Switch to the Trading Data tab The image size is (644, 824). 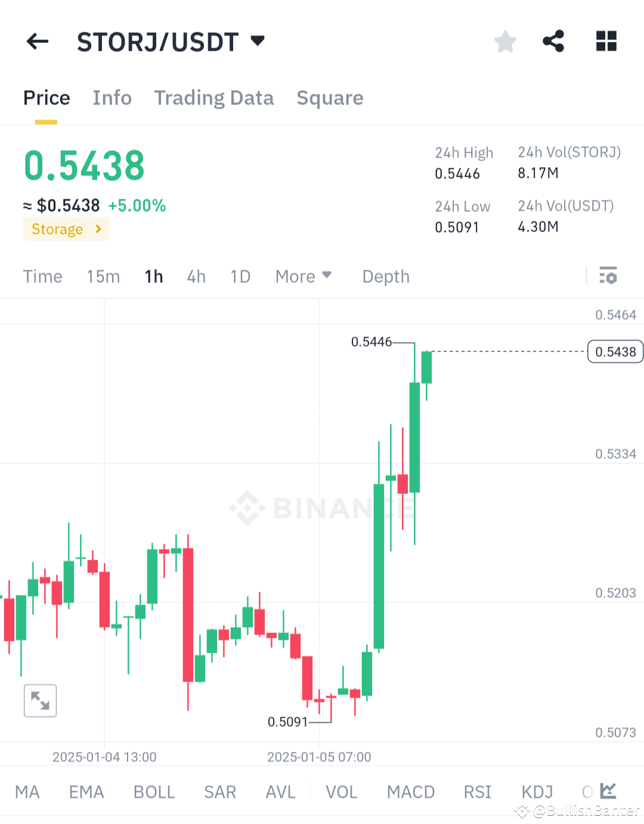(214, 97)
